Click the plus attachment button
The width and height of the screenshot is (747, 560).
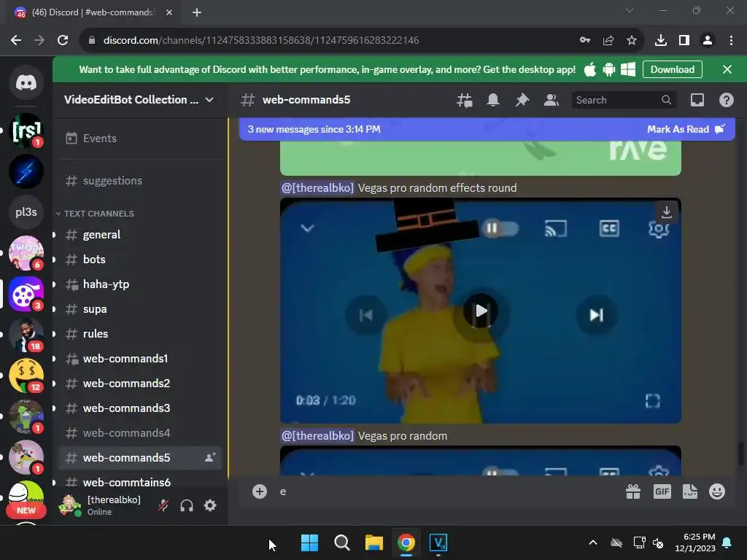point(260,491)
